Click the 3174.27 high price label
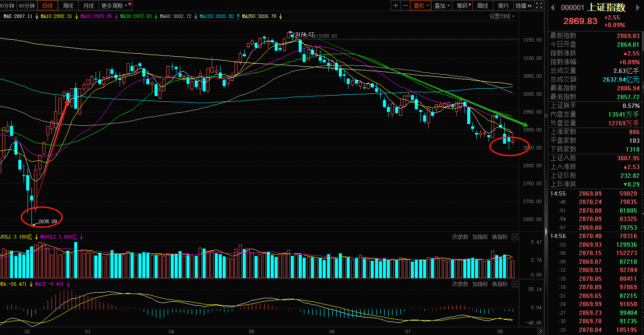The height and width of the screenshot is (335, 644). pos(304,34)
